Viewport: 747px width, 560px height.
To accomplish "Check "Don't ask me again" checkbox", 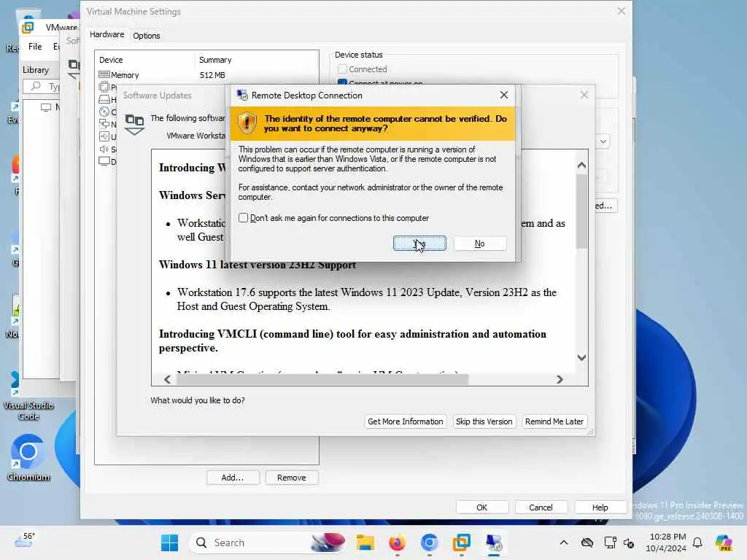I will click(244, 217).
